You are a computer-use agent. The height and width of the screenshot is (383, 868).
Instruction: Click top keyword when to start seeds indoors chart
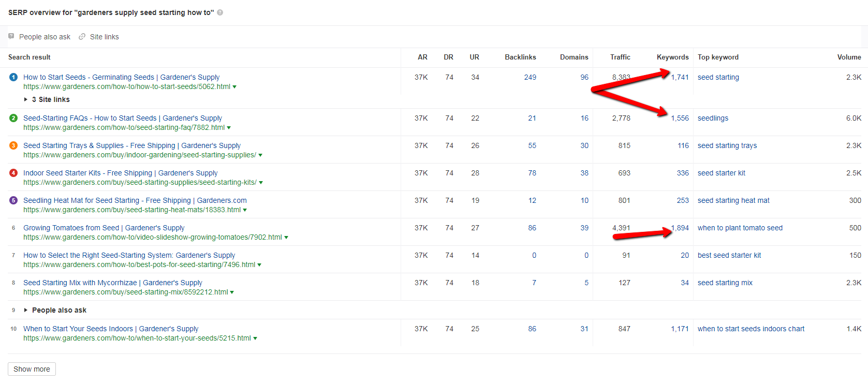[x=751, y=329]
